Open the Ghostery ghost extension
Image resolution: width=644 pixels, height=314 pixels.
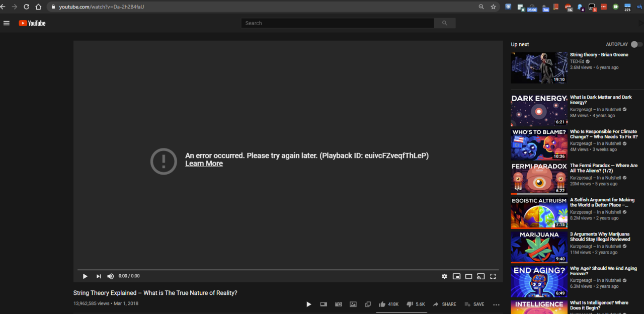click(581, 7)
